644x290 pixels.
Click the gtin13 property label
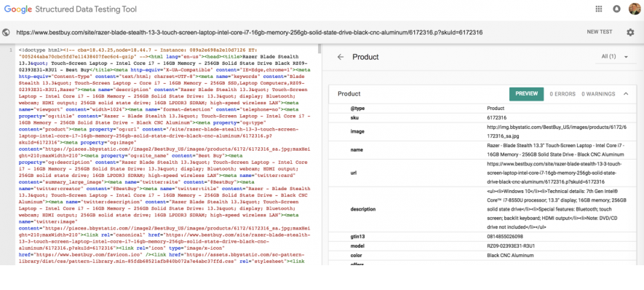(358, 237)
